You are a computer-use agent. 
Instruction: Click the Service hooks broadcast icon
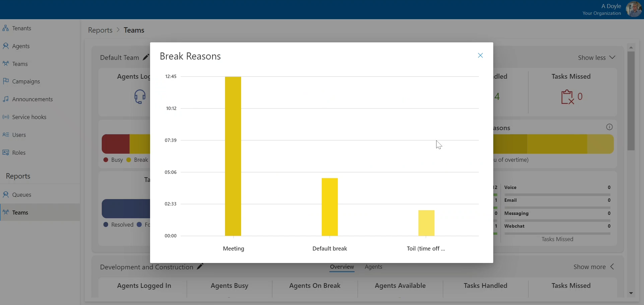6,117
